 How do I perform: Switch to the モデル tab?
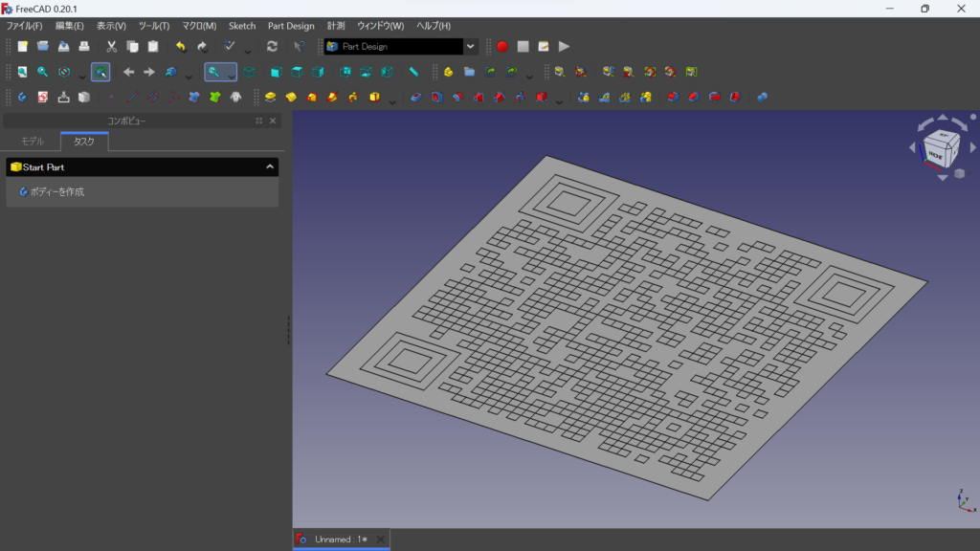coord(33,142)
